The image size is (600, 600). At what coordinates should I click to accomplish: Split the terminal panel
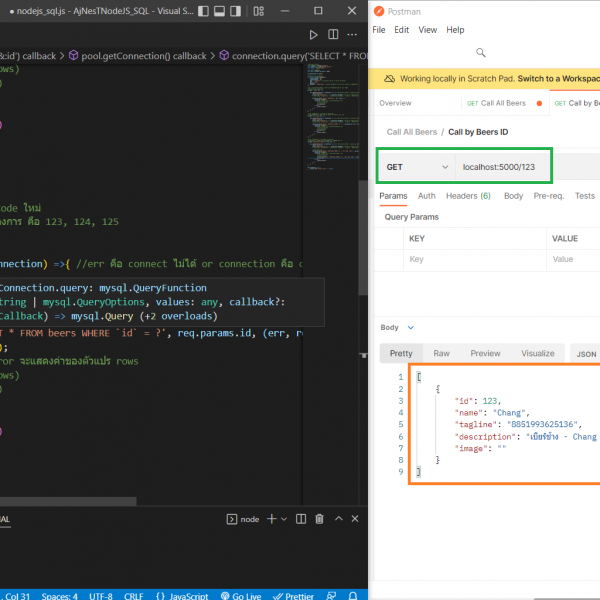point(301,519)
